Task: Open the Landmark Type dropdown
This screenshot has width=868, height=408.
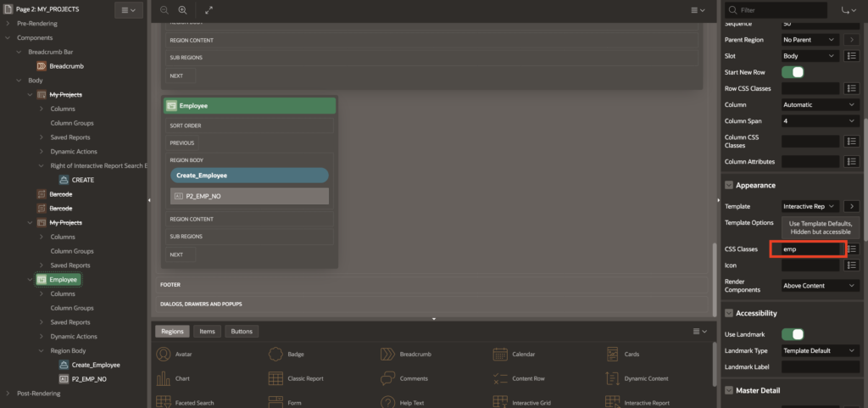Action: tap(820, 350)
